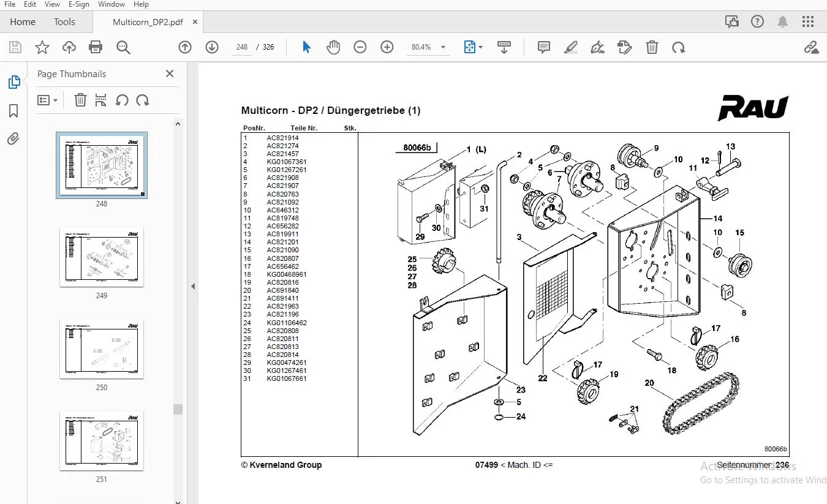Select page 250 thumbnail
The width and height of the screenshot is (827, 504).
(x=102, y=349)
